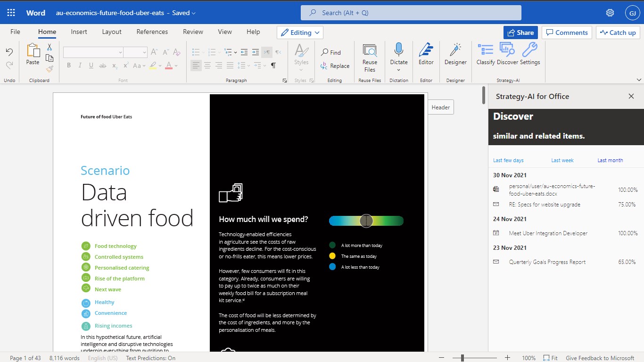Open the GJ account profile

(x=632, y=13)
